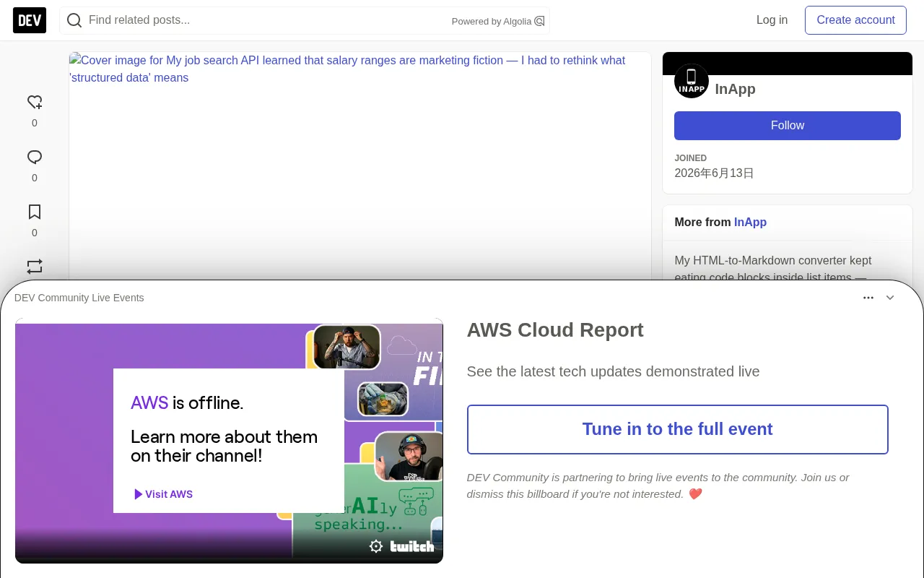Open InApp link in More from heading
Viewport: 924px width, 578px height.
(750, 223)
